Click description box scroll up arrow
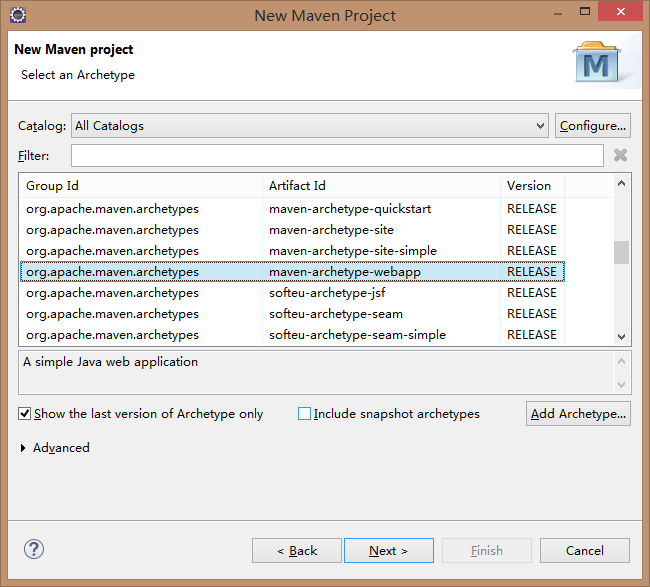 click(x=621, y=361)
